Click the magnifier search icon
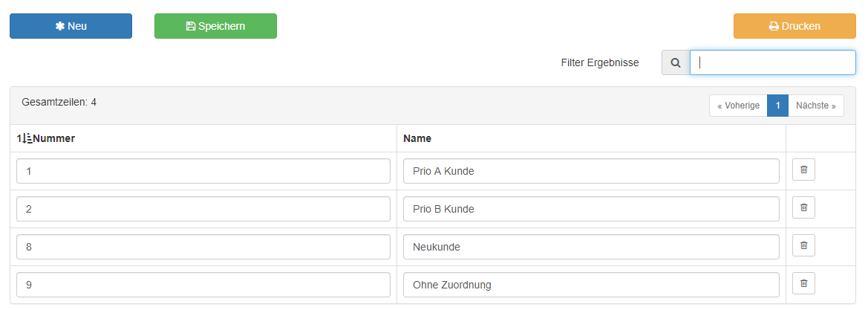The height and width of the screenshot is (310, 868). (676, 62)
